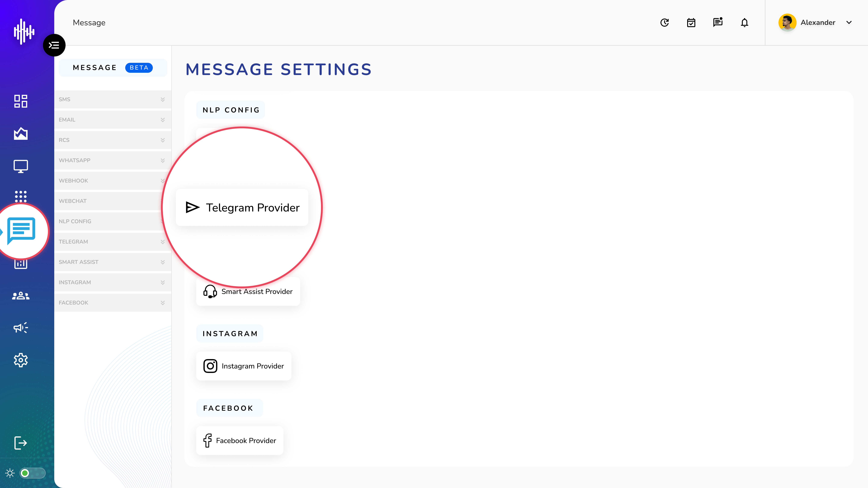Image resolution: width=868 pixels, height=488 pixels.
Task: Expand the EMAIL section
Action: click(113, 120)
